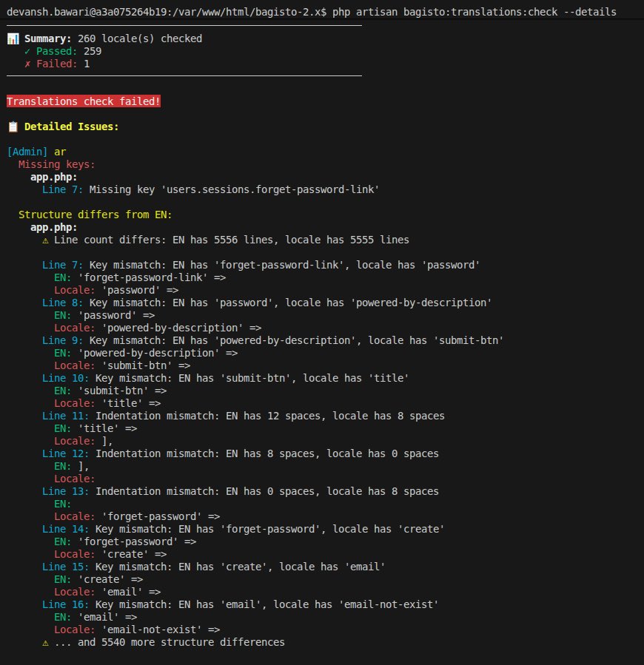
Task: Click the red cross before Failed
Action: (x=27, y=64)
